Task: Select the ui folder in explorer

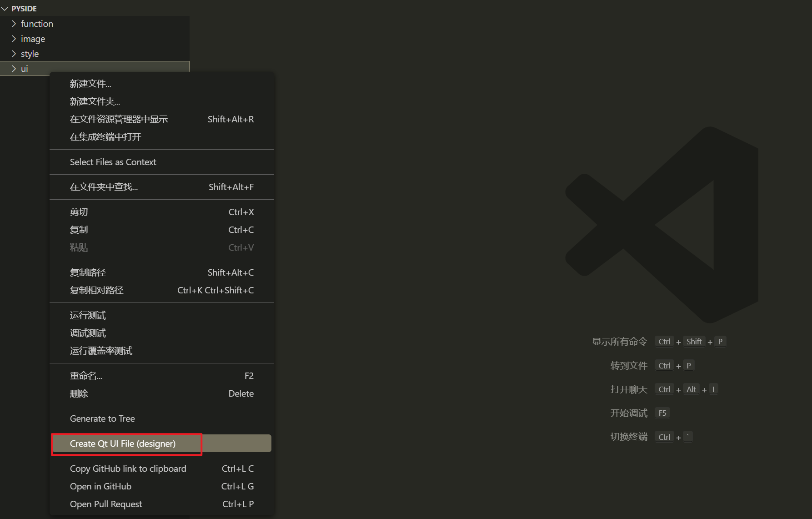Action: point(25,69)
